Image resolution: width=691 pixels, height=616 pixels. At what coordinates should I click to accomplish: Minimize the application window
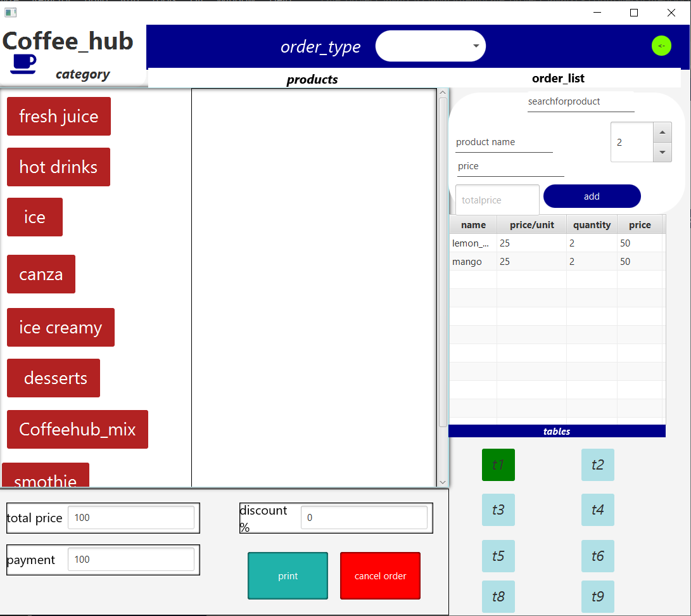point(597,13)
